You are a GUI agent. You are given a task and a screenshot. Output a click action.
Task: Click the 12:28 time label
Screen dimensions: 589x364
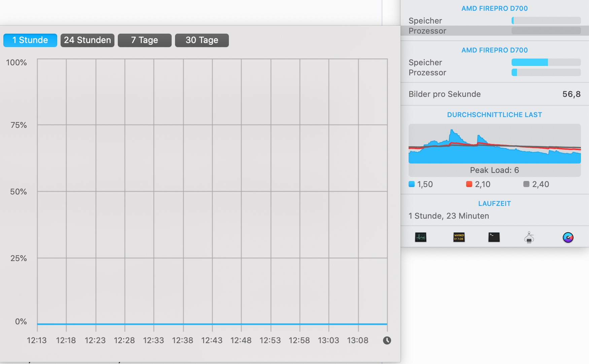[124, 340]
